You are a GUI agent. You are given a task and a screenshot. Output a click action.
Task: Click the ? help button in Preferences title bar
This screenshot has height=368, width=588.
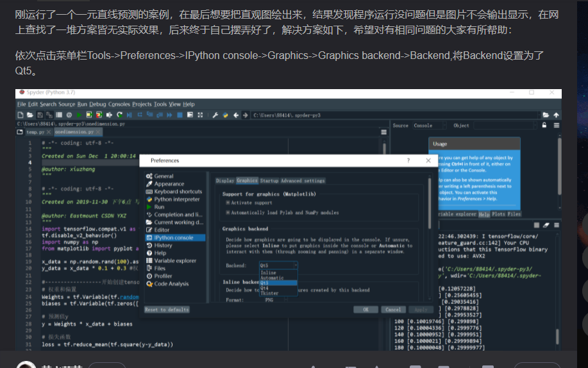pos(408,160)
